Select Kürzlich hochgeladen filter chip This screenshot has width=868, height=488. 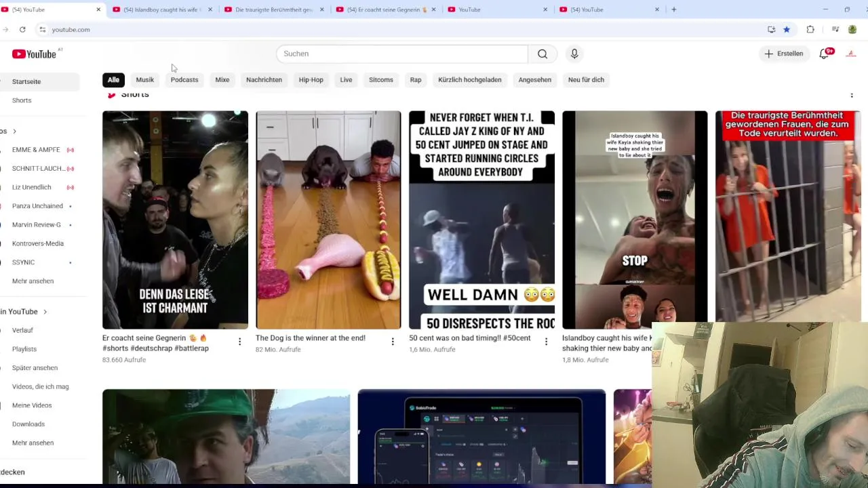(x=470, y=80)
